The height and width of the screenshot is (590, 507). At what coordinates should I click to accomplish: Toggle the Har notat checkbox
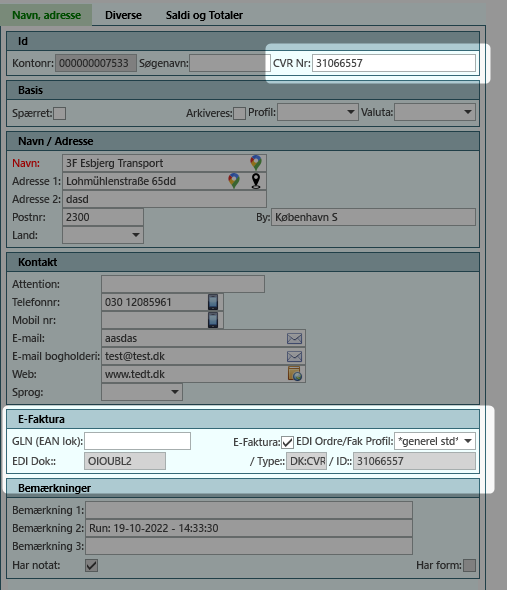point(91,565)
